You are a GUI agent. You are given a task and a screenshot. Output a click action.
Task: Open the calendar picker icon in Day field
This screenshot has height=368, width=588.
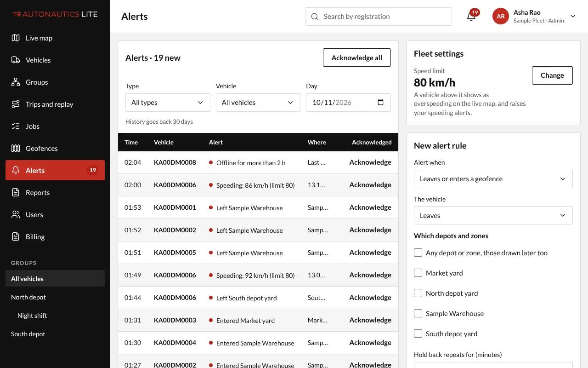(x=380, y=102)
